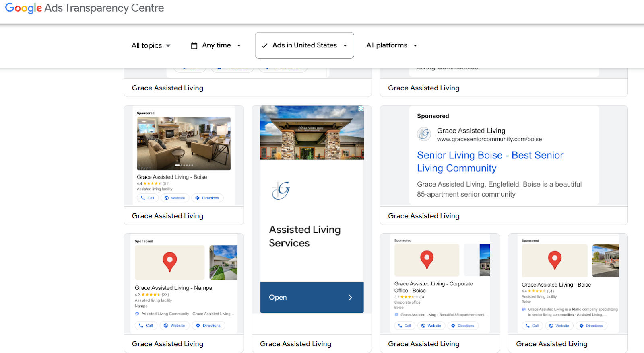Image resolution: width=644 pixels, height=353 pixels.
Task: Click Directions button in Nampa ad
Action: 208,326
